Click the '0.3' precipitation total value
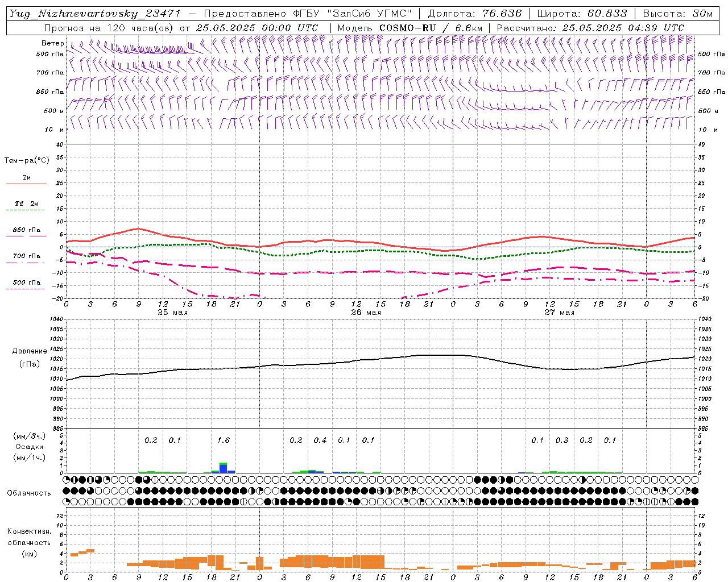 (x=562, y=440)
